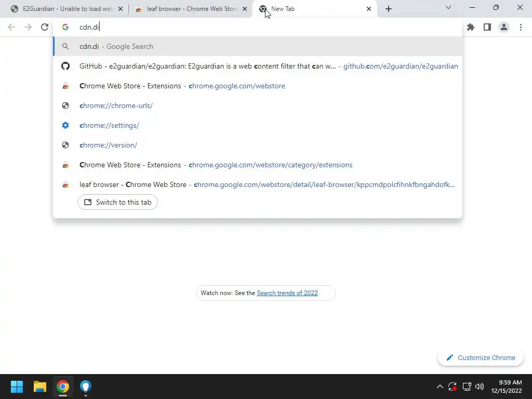
Task: Switch to leaf browser Chrome Web Store tab
Action: point(192,9)
